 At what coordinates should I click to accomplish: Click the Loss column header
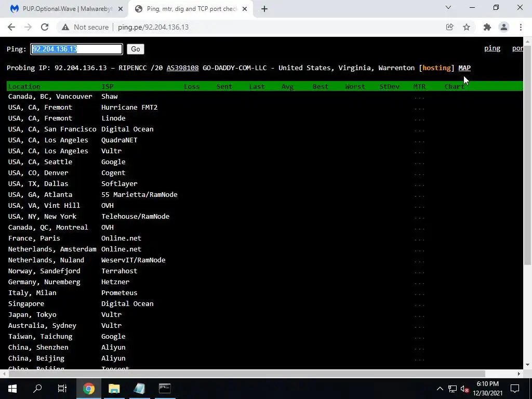(x=192, y=86)
